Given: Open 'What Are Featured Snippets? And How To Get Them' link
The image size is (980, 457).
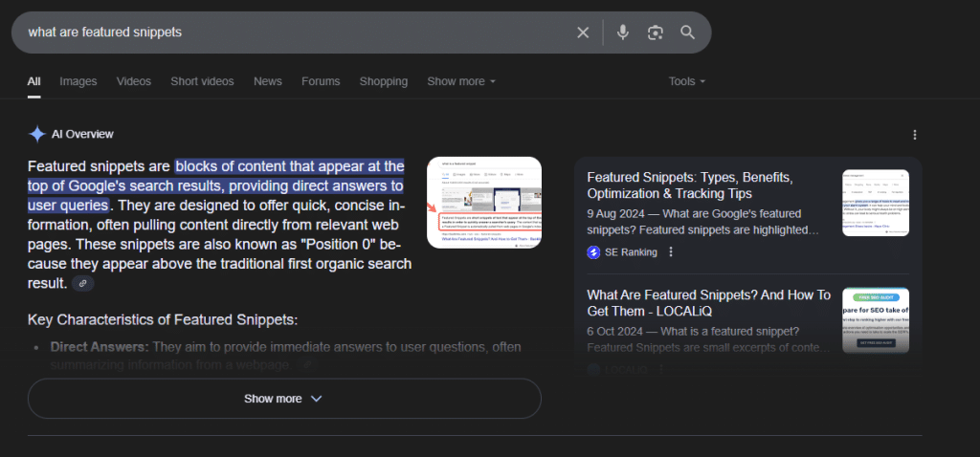Looking at the screenshot, I should coord(709,303).
